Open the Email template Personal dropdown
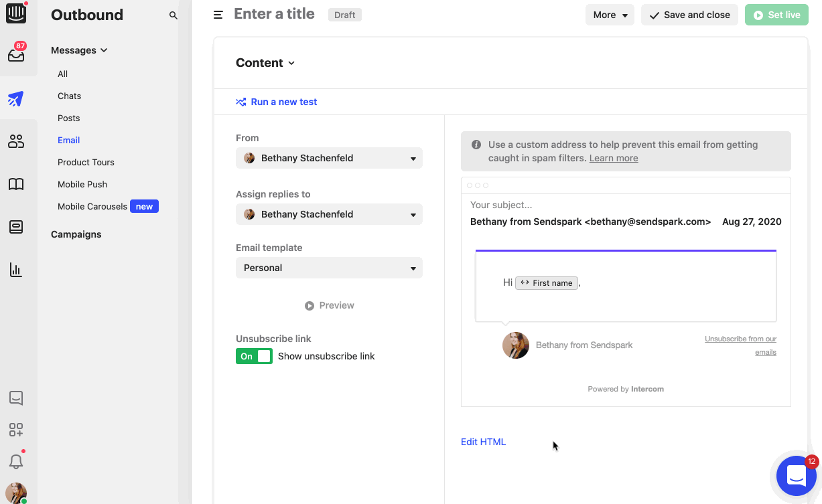 [x=329, y=268]
